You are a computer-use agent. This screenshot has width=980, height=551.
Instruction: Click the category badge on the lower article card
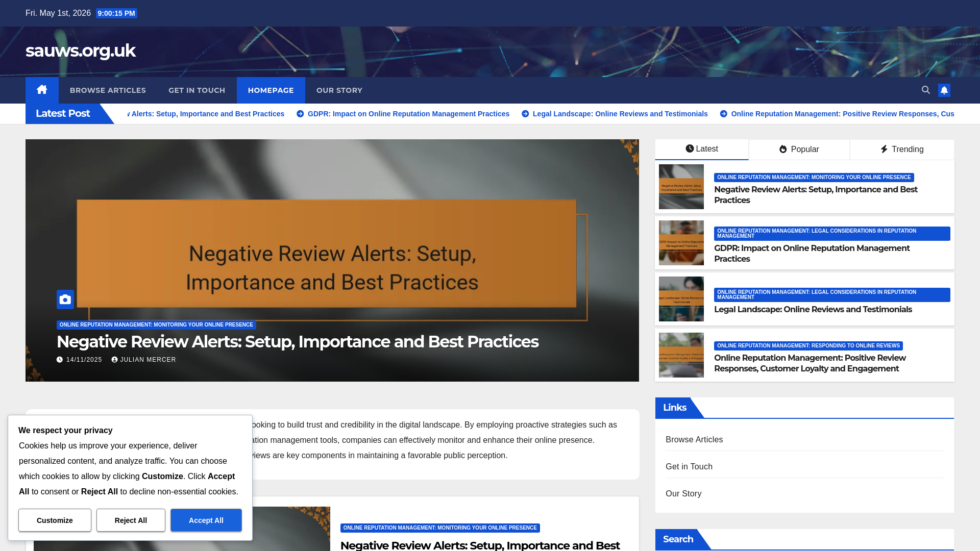[x=440, y=528]
